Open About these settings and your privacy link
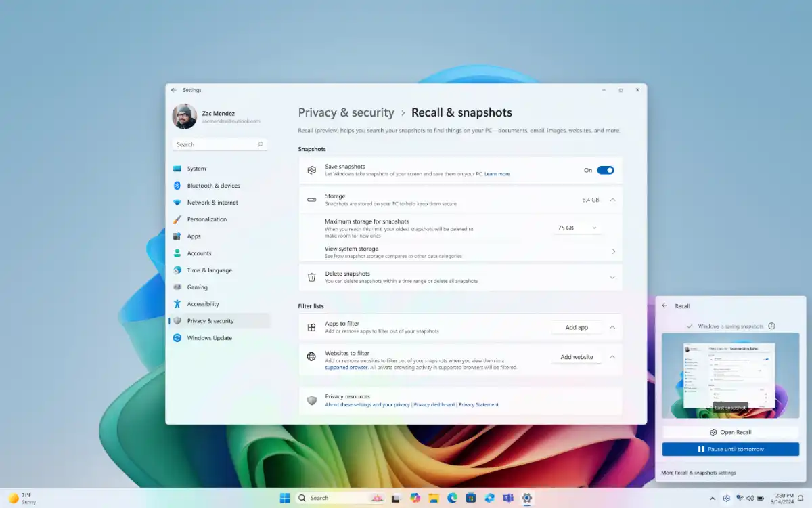Viewport: 812px width, 508px height. pos(367,404)
